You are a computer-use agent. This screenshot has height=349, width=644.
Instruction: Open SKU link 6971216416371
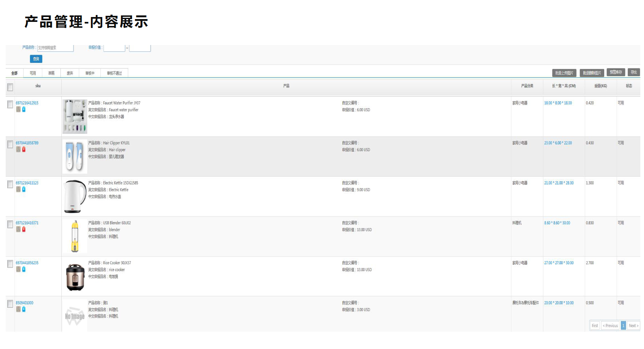(27, 223)
